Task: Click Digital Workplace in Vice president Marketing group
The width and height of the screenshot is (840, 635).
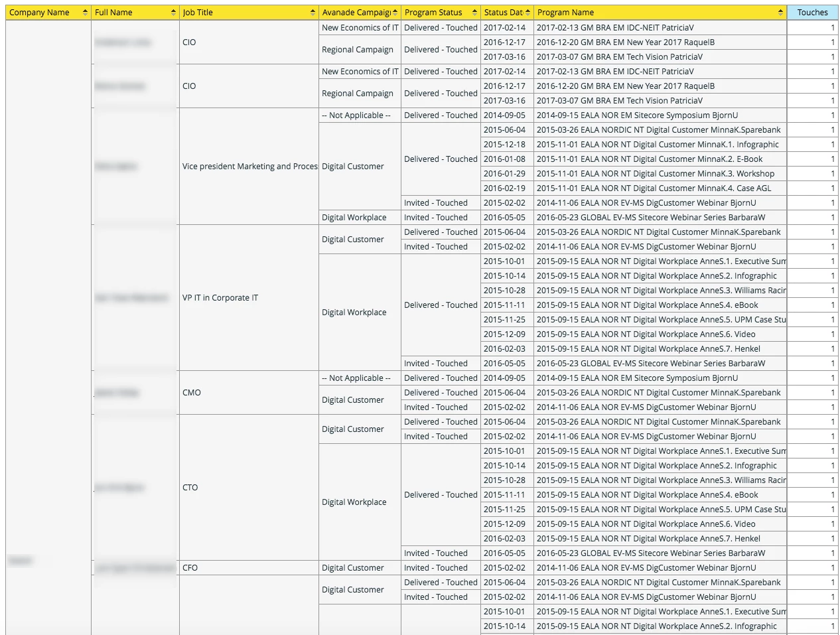Action: 360,218
